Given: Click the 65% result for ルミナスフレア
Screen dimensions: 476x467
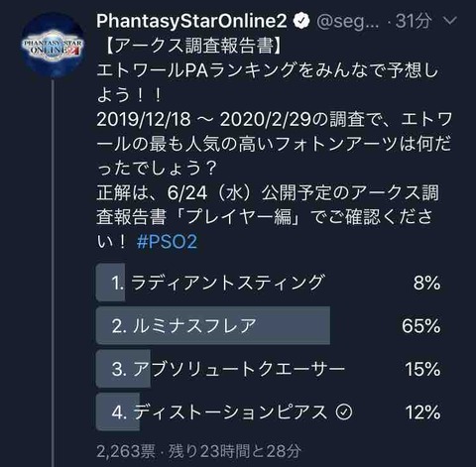Looking at the screenshot, I should (421, 326).
